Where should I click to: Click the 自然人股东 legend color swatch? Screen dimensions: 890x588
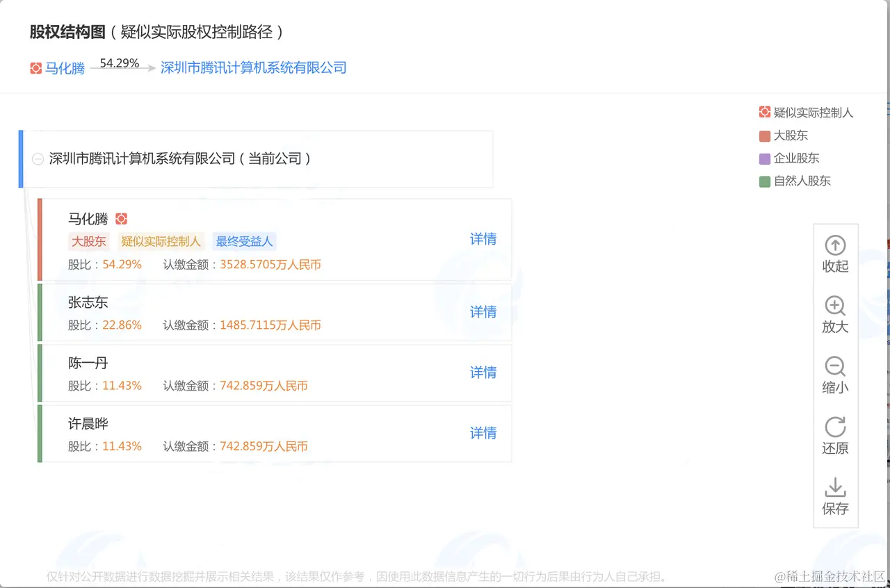pos(765,181)
